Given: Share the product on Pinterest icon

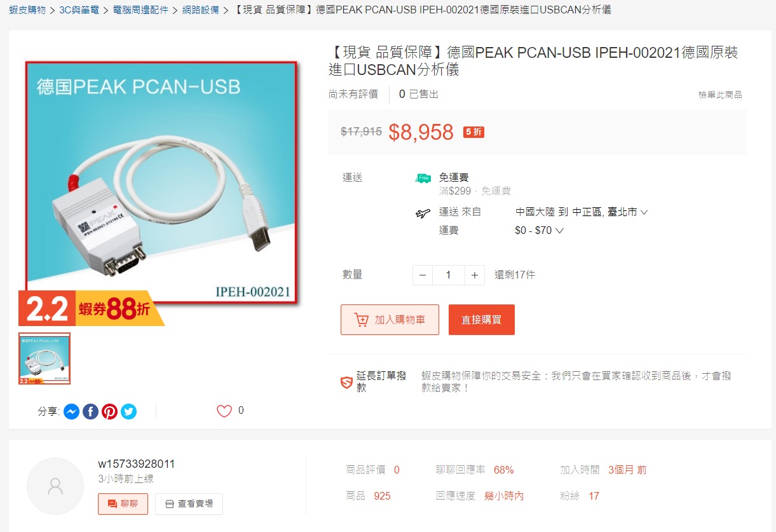Looking at the screenshot, I should click(x=109, y=412).
